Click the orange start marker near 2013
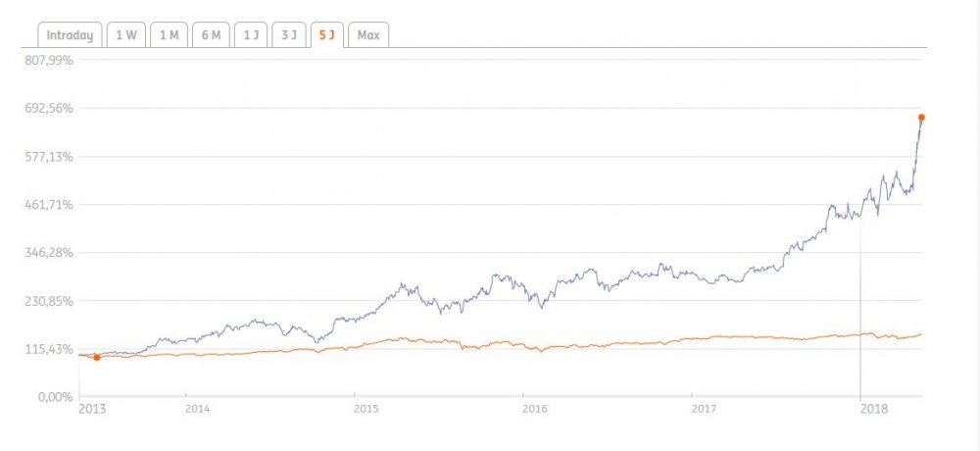The width and height of the screenshot is (980, 451). (x=96, y=358)
